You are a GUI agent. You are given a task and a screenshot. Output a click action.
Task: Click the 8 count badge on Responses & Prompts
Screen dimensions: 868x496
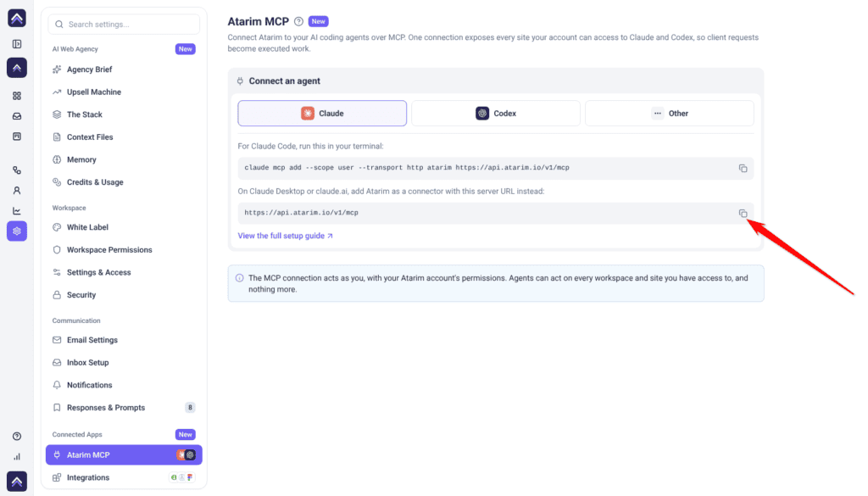coord(190,408)
